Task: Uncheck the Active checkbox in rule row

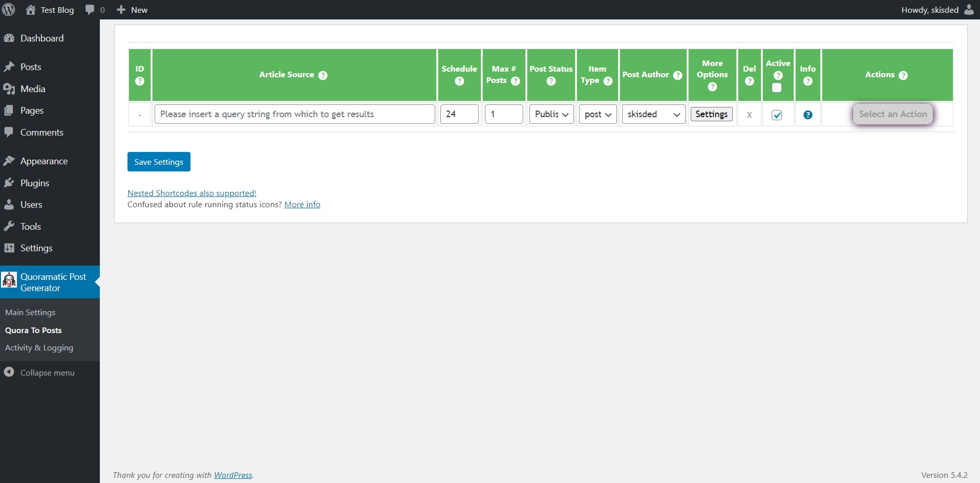Action: [x=777, y=115]
